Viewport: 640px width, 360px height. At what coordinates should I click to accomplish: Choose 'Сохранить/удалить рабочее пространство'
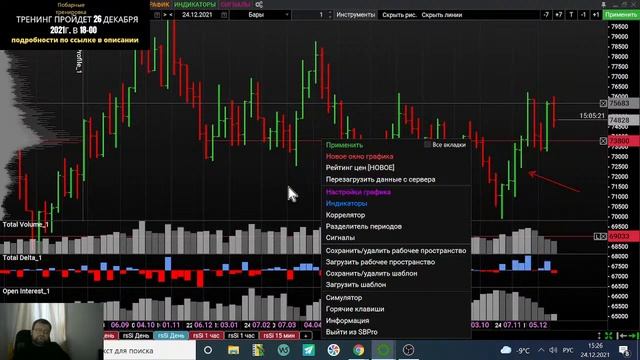[x=396, y=251]
